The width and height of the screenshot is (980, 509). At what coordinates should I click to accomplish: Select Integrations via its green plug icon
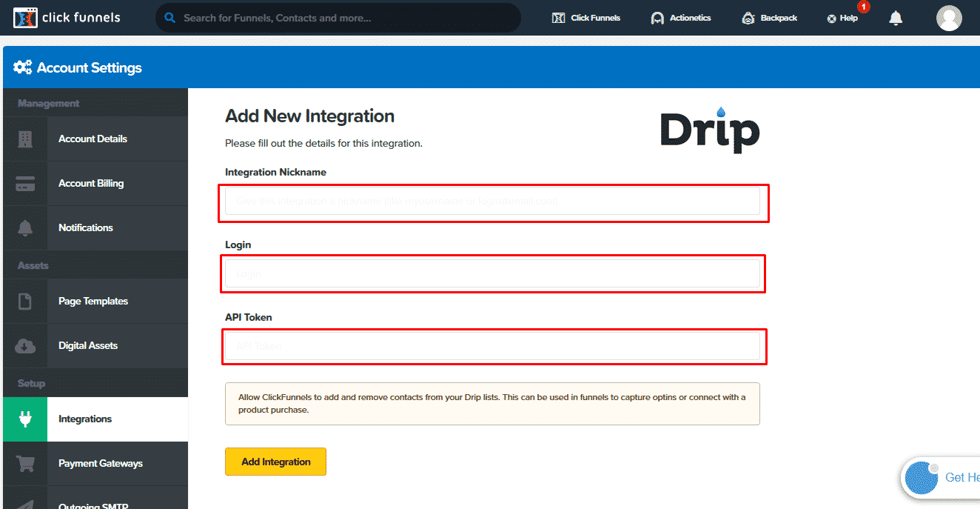pyautogui.click(x=25, y=419)
